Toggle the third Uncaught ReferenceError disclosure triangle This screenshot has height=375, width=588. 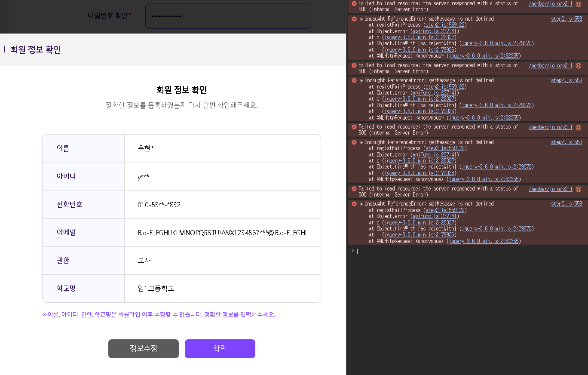(x=362, y=142)
